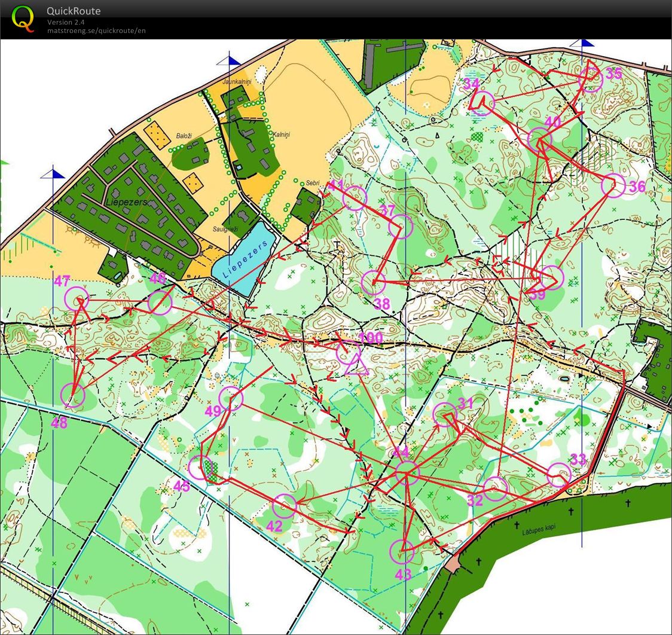Click control circle 42
Screen dimensions: 672x635
(x=285, y=506)
